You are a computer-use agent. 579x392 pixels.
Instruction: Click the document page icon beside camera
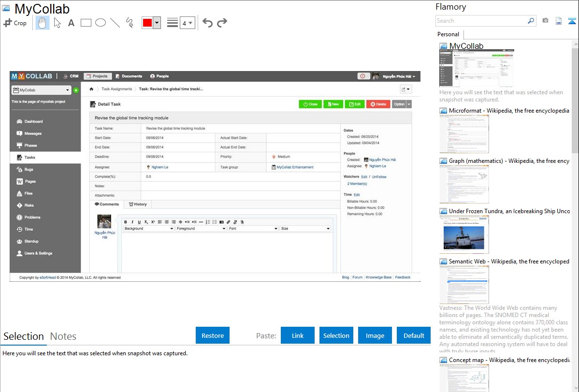point(559,21)
